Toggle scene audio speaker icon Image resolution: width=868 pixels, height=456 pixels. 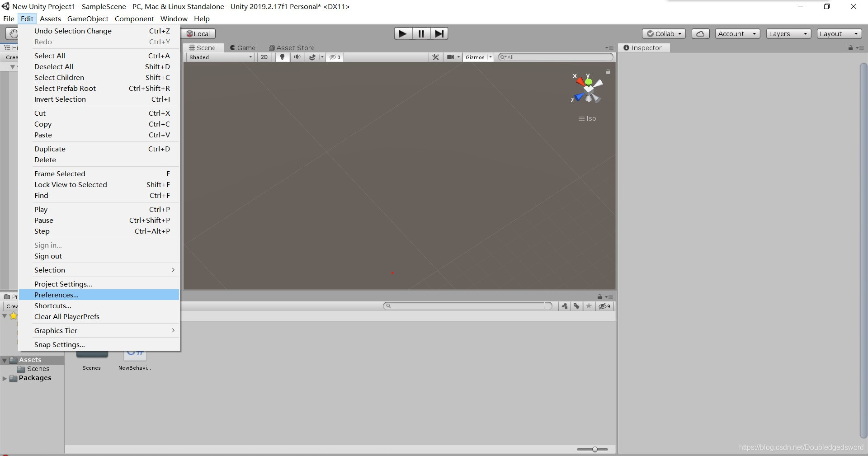coord(297,57)
